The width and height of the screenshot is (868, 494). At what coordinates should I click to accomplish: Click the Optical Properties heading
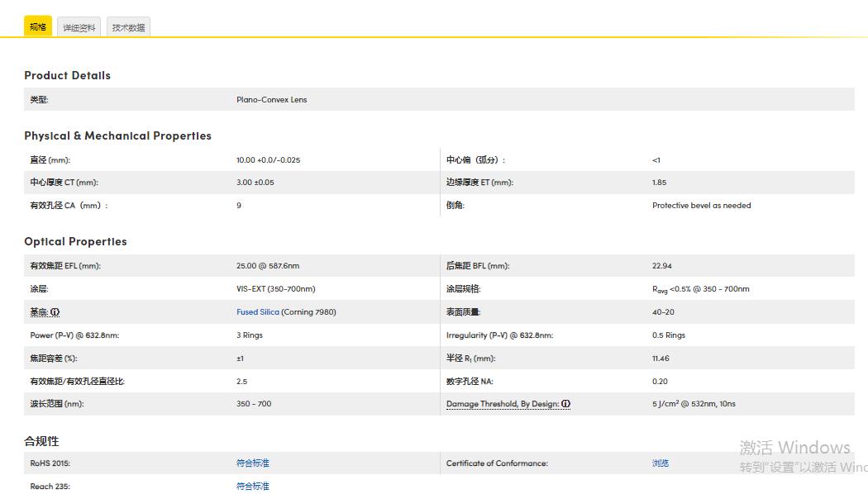(75, 241)
